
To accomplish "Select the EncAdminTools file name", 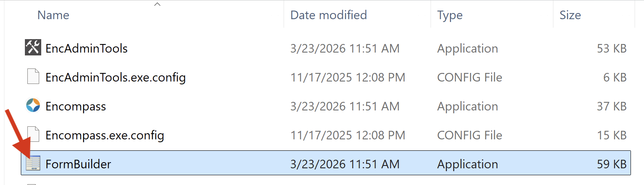I will tap(87, 48).
